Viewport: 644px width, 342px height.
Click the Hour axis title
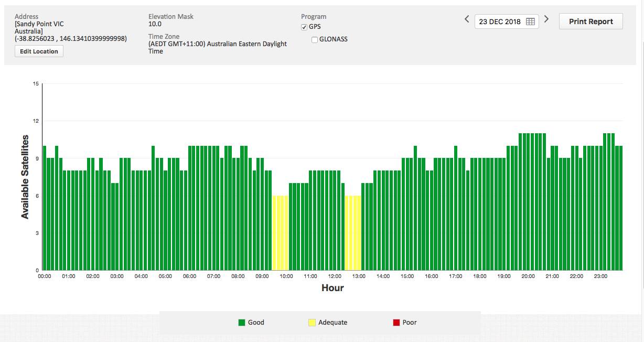[x=332, y=288]
